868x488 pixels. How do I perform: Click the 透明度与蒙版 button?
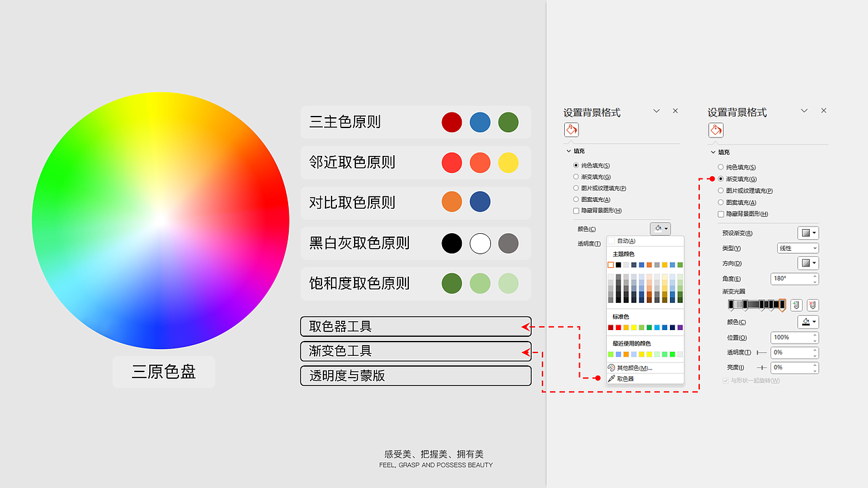(x=416, y=375)
